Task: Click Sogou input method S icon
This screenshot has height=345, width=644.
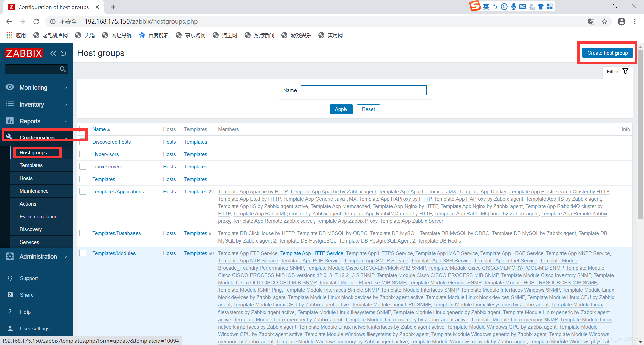Action: coord(475,6)
